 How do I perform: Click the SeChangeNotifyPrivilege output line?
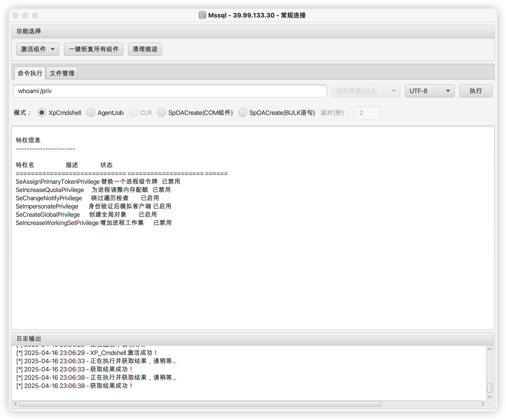tap(87, 198)
